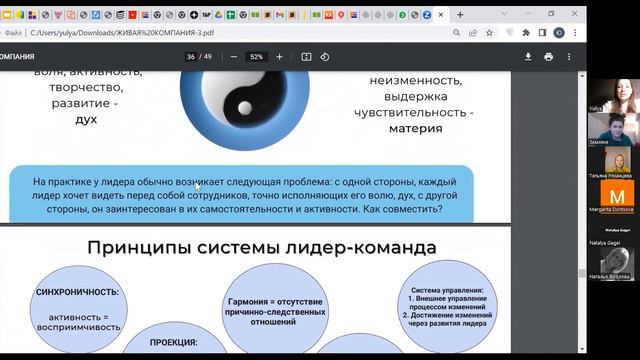Click the faded shield extension icon
The width and height of the screenshot is (640, 360).
tap(509, 33)
